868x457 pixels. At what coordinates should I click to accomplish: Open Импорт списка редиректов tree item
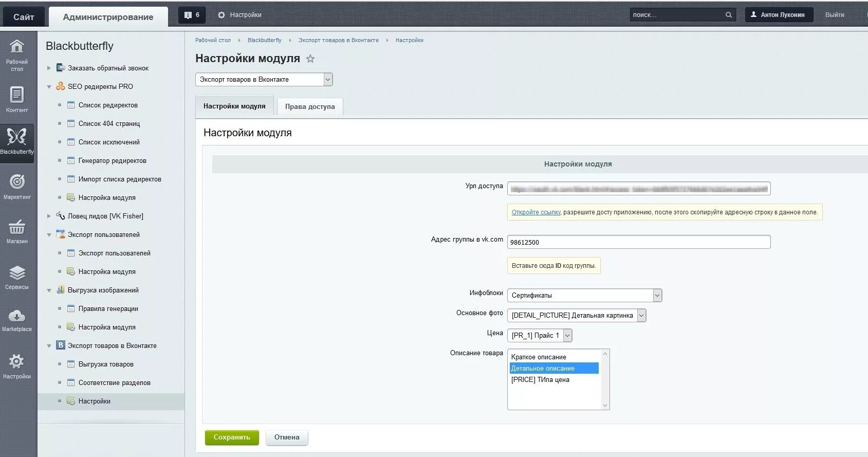pyautogui.click(x=120, y=179)
